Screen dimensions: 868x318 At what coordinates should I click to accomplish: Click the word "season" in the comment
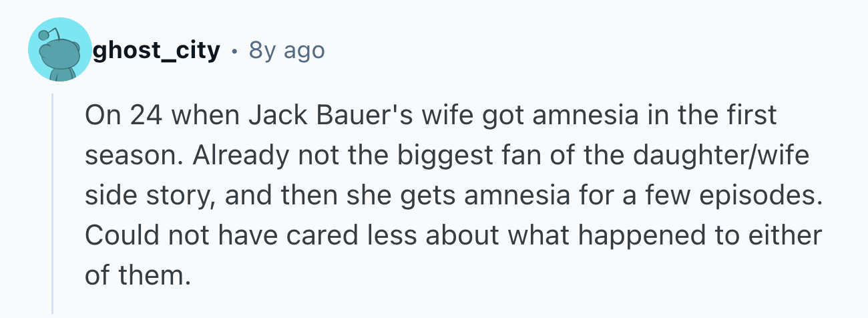tap(129, 155)
